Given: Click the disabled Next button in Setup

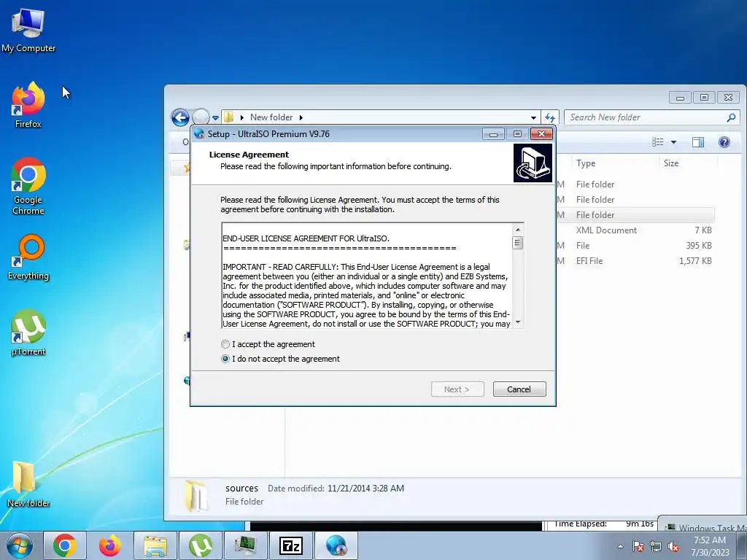Looking at the screenshot, I should click(457, 389).
